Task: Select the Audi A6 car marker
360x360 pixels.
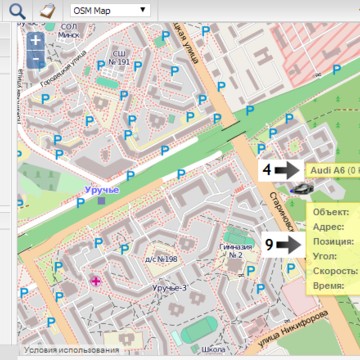Action: pyautogui.click(x=302, y=189)
